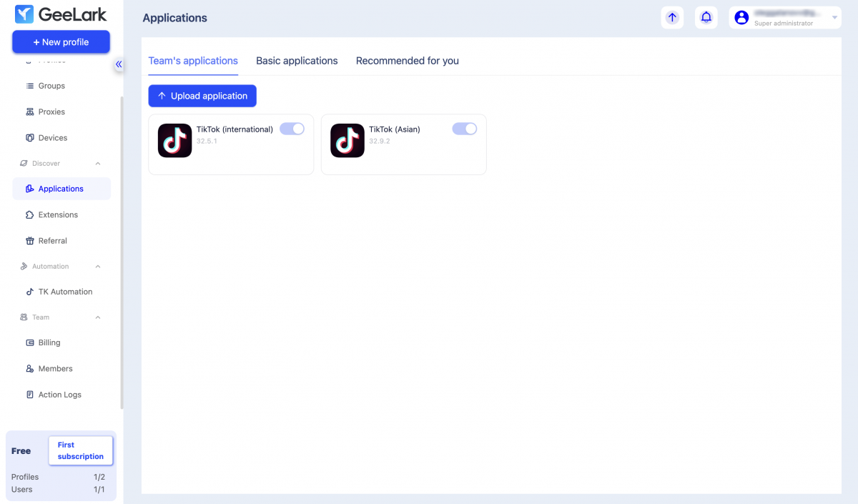Click the Users 1/1 usage row
Image resolution: width=858 pixels, height=504 pixels.
click(59, 490)
